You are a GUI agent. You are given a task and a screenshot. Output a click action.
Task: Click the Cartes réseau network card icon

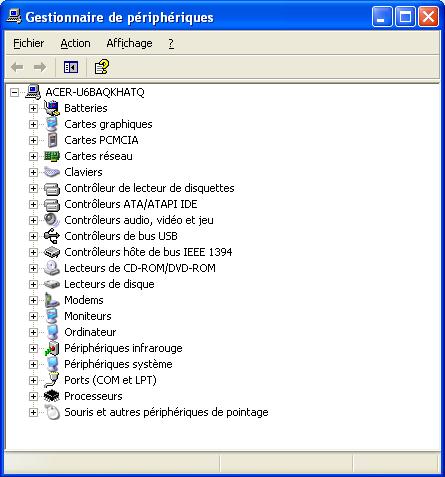coord(52,156)
